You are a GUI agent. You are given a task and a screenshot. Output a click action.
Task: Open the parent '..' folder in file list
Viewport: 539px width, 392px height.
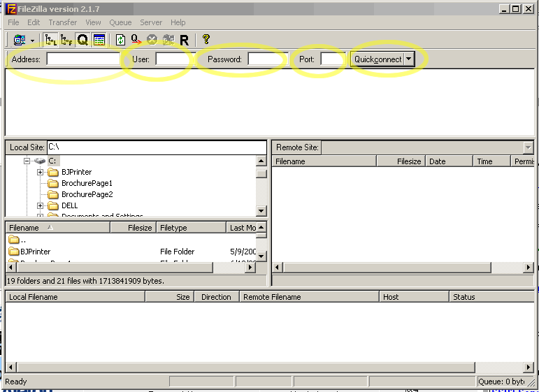click(17, 240)
